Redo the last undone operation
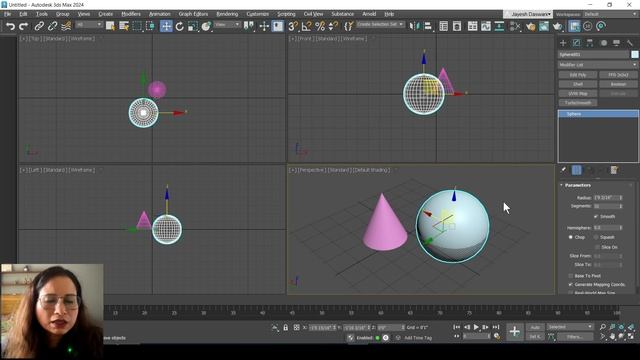 pyautogui.click(x=24, y=27)
